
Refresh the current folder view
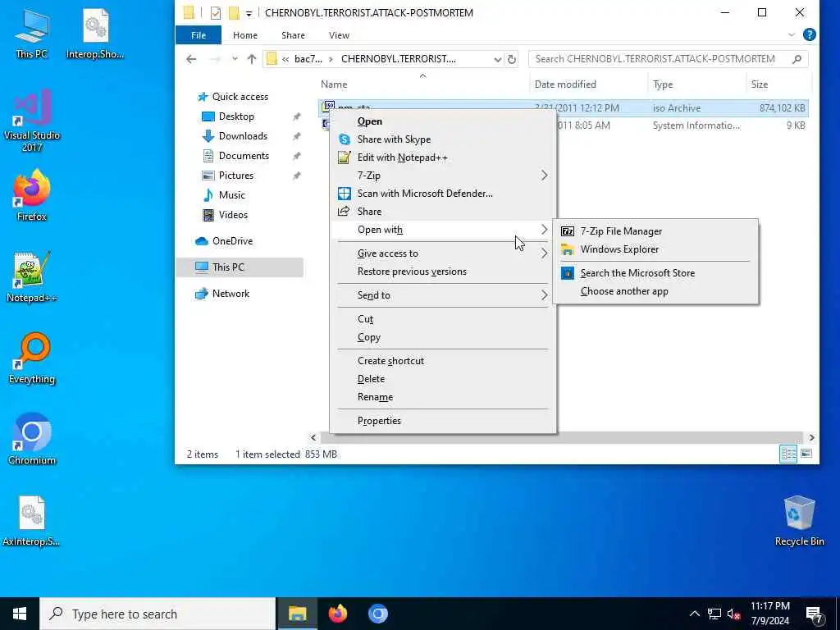(x=512, y=59)
